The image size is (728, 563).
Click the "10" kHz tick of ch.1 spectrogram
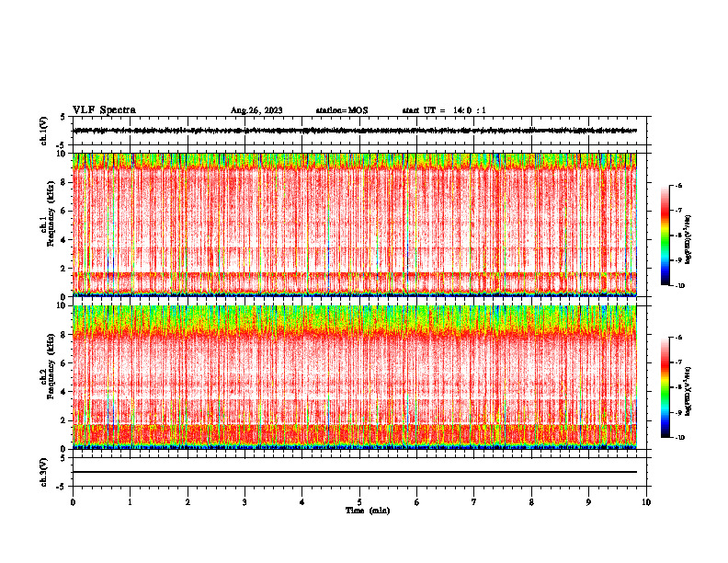(x=62, y=154)
